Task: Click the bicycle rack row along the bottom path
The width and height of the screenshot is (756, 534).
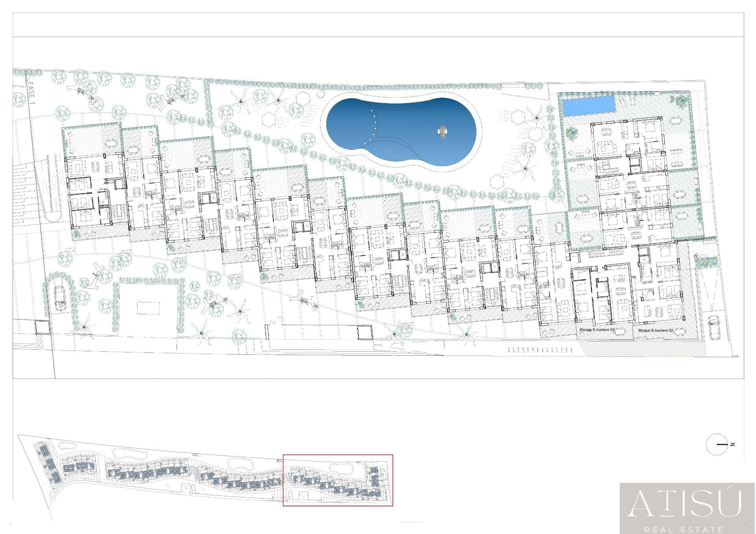Action: pos(539,349)
